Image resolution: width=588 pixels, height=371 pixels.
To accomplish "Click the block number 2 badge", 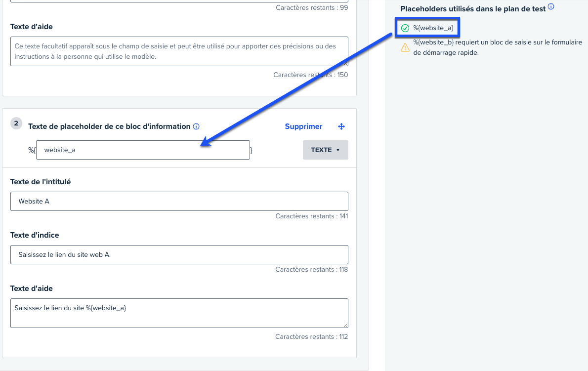I will (16, 124).
